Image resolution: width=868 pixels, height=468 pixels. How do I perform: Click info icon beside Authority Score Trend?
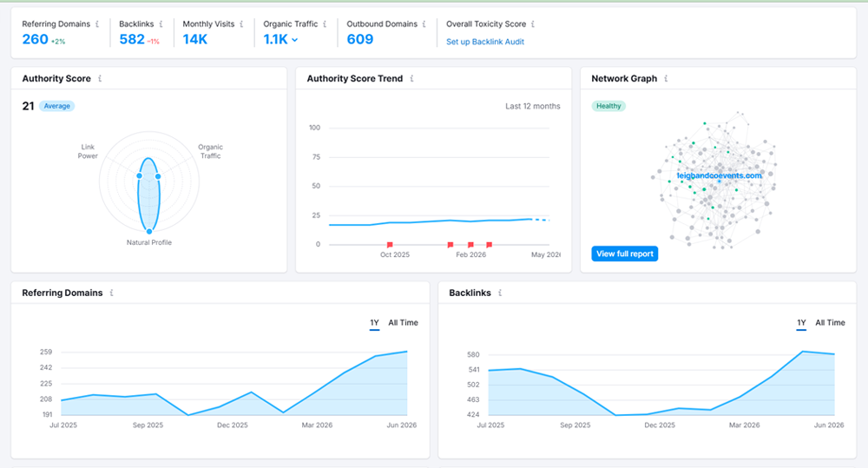[x=411, y=79]
